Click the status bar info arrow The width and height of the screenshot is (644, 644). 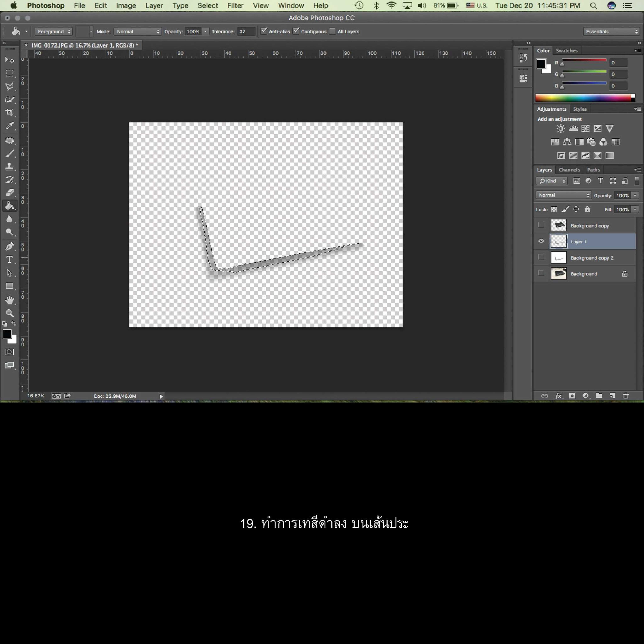(161, 396)
